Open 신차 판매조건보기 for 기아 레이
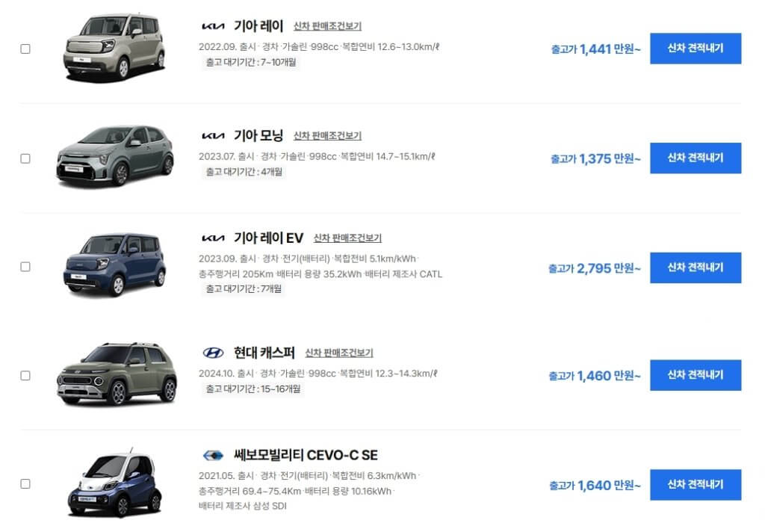This screenshot has width=765, height=532. tap(327, 26)
